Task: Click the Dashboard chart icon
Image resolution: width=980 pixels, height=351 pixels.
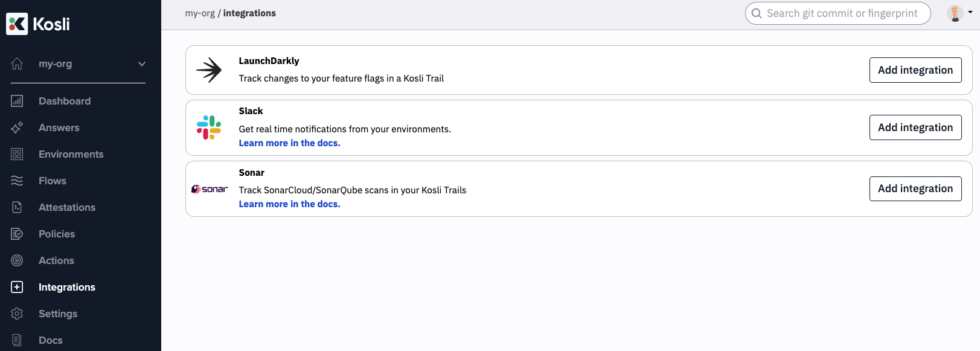Action: point(17,101)
